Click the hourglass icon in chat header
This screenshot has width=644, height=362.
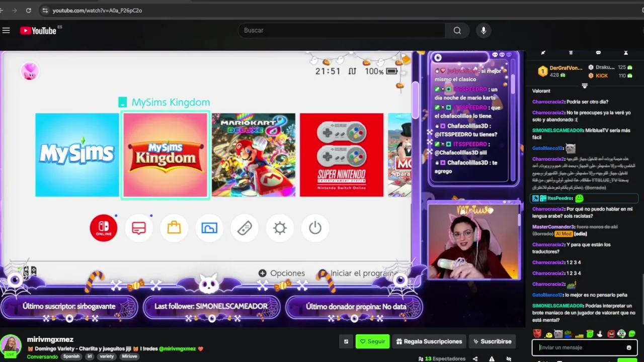point(626,53)
